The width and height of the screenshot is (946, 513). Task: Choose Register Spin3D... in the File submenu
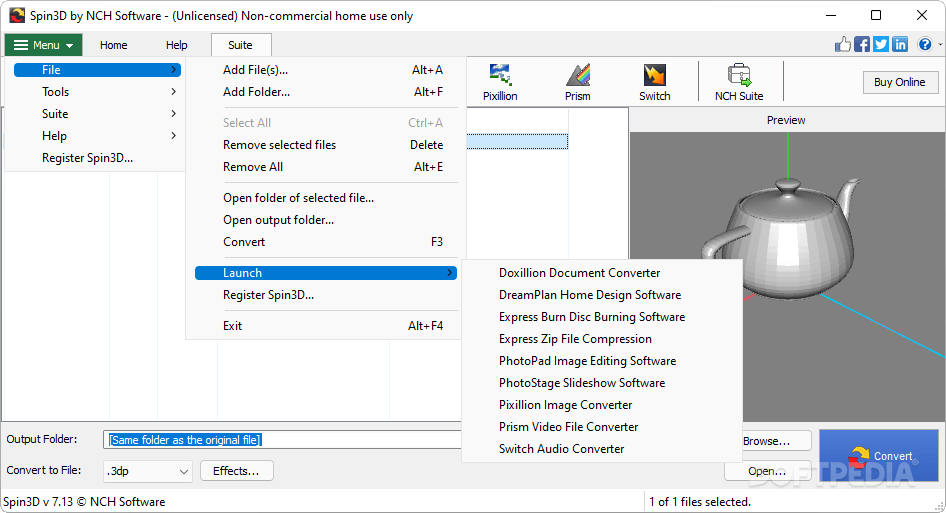326,295
